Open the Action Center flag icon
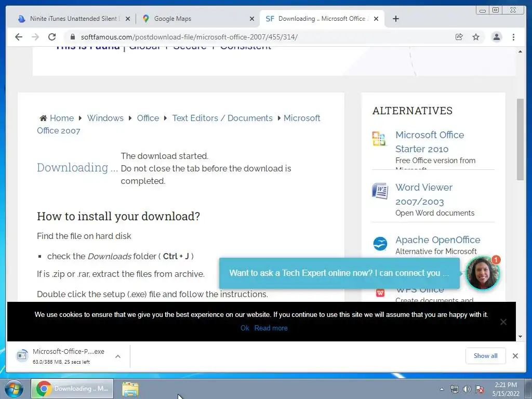Image resolution: width=532 pixels, height=399 pixels. [480, 389]
